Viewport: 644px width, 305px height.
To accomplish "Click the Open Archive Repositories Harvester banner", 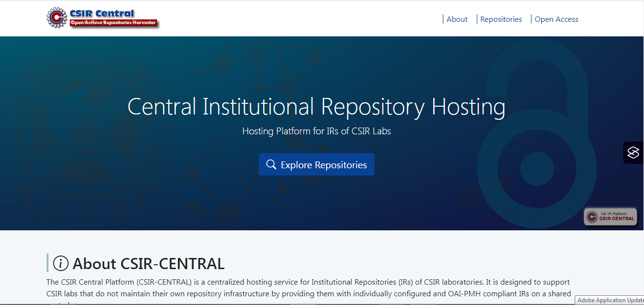I will tap(113, 23).
